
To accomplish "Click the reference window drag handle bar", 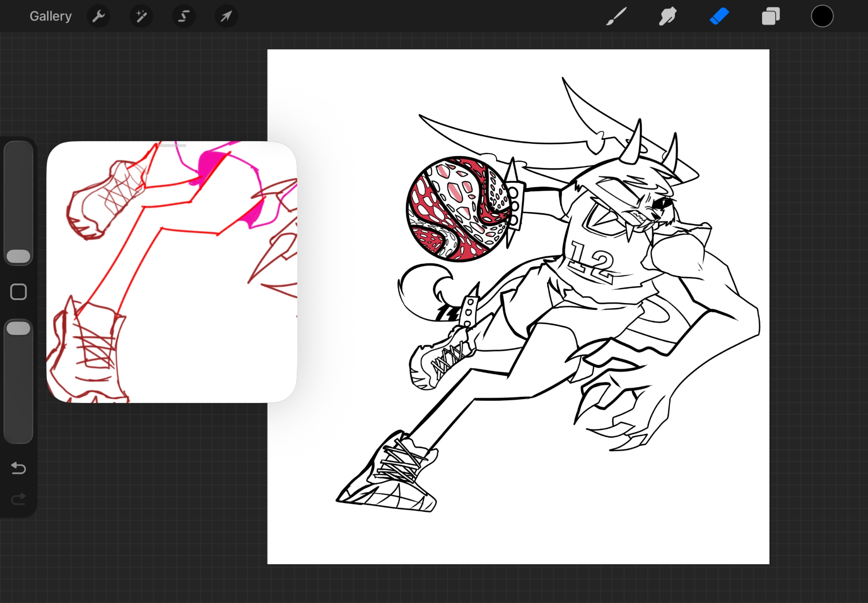I will point(172,146).
